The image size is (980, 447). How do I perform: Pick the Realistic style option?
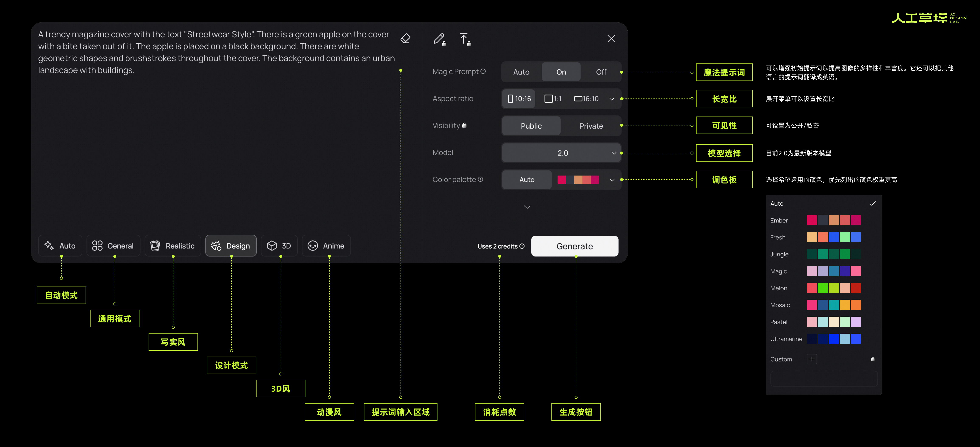tap(173, 246)
